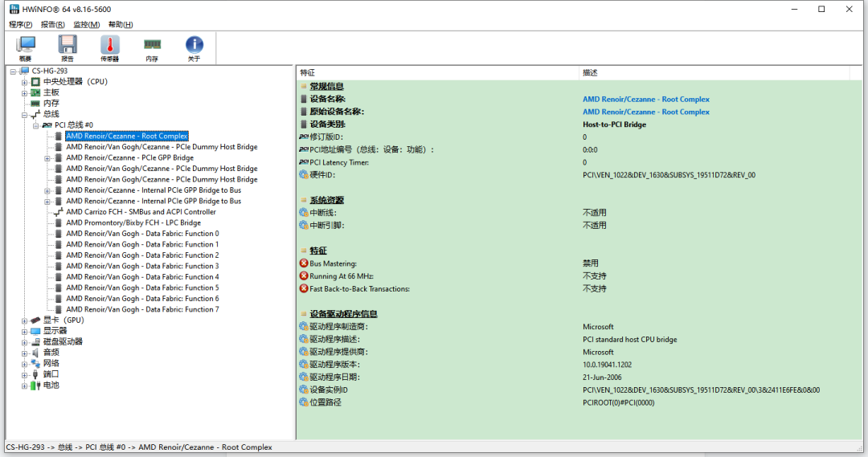Click the 总线 bus icon
This screenshot has width=868, height=457.
(35, 115)
